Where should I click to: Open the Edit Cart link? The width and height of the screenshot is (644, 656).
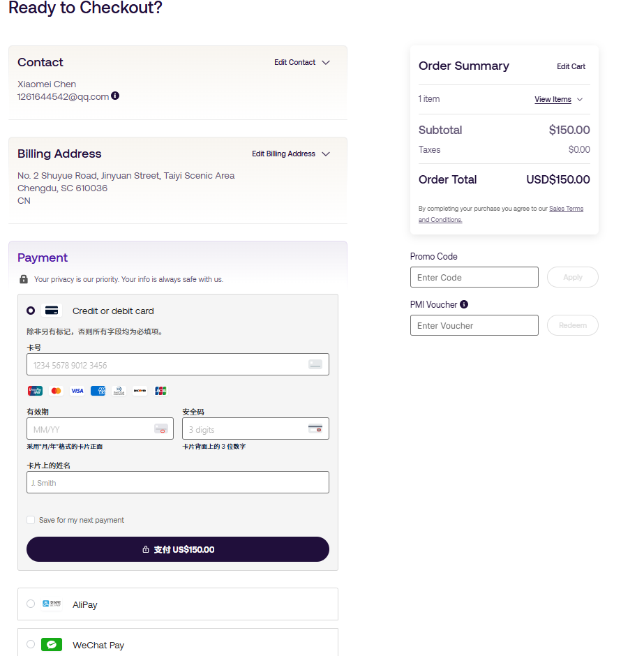click(571, 66)
